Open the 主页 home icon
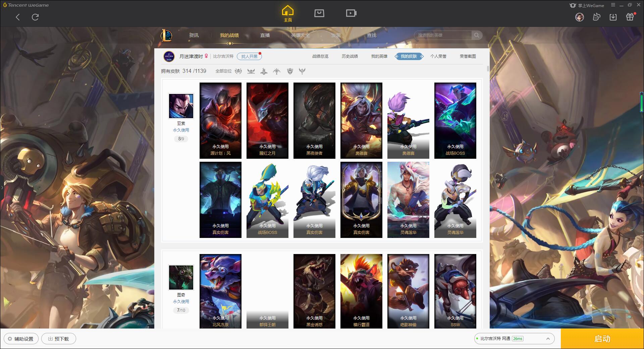This screenshot has width=644, height=349. click(288, 13)
